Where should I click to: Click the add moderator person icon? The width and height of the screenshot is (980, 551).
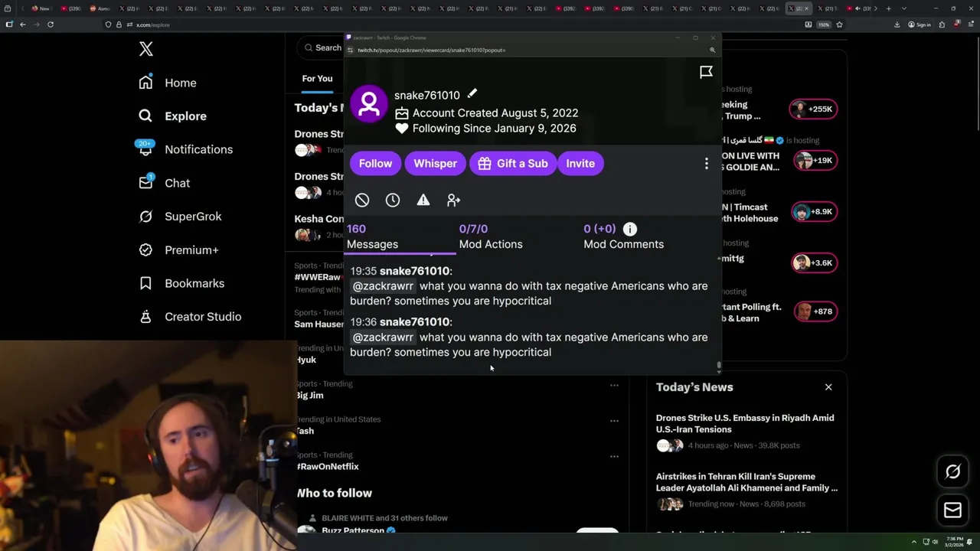pyautogui.click(x=453, y=201)
